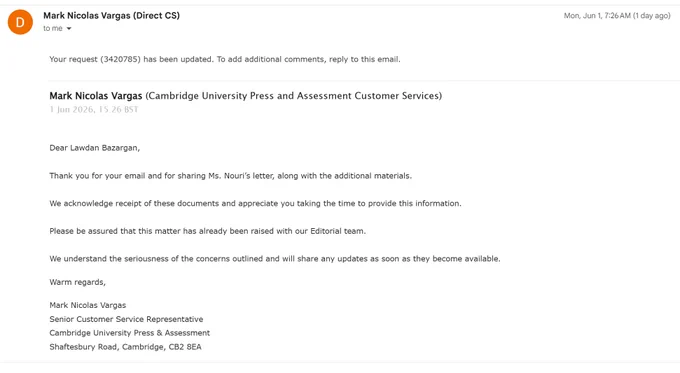680x373 pixels.
Task: Select the request number 3420785
Action: pyautogui.click(x=120, y=59)
